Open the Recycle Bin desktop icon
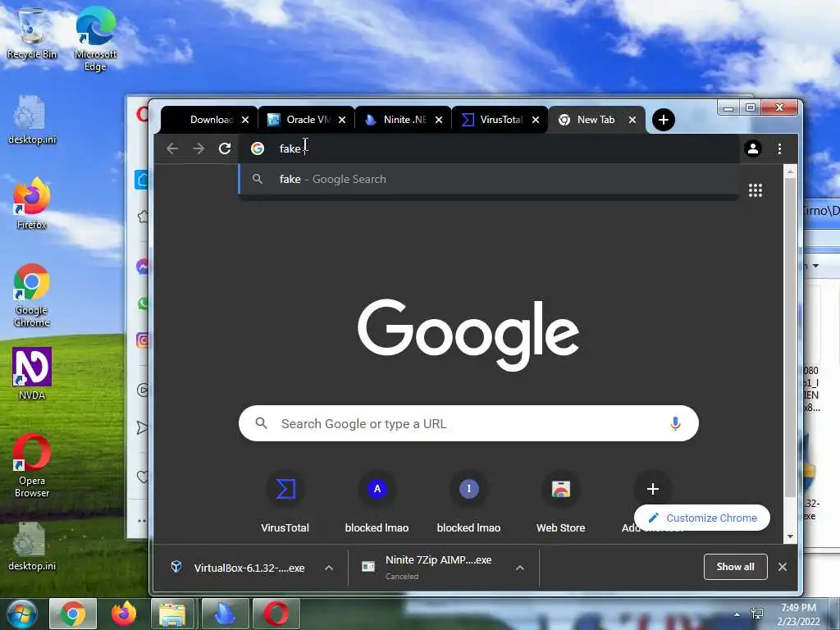 32,33
